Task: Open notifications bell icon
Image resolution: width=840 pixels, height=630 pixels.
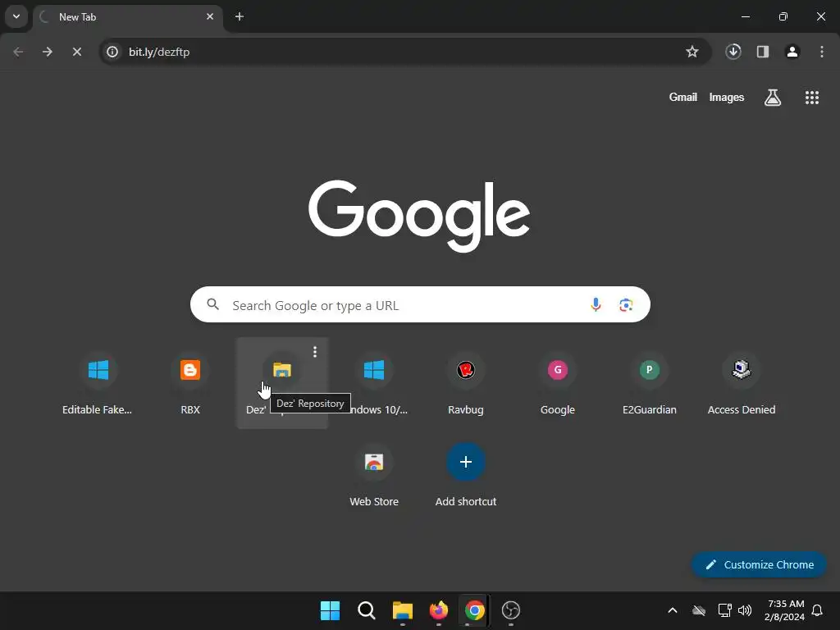Action: tap(818, 610)
